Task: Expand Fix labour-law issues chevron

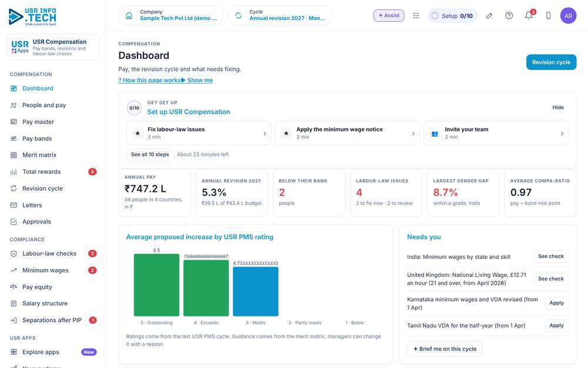Action: [265, 133]
